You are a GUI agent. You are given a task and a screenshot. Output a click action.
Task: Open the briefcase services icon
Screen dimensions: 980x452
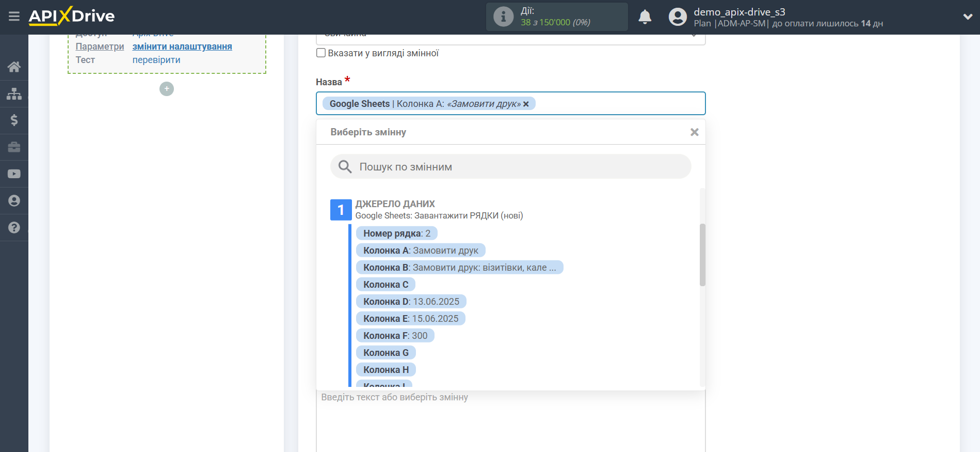coord(14,147)
